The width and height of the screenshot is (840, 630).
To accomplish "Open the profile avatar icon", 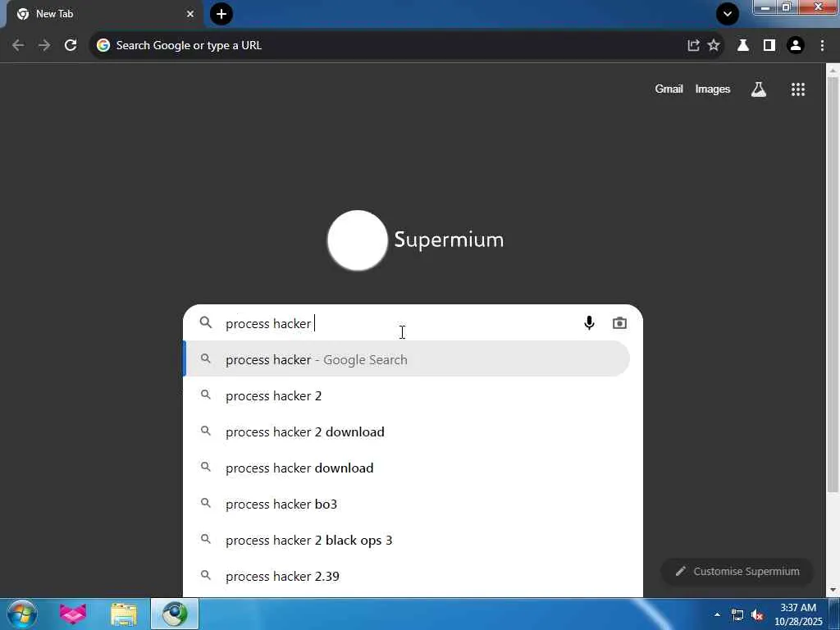I will pos(796,46).
